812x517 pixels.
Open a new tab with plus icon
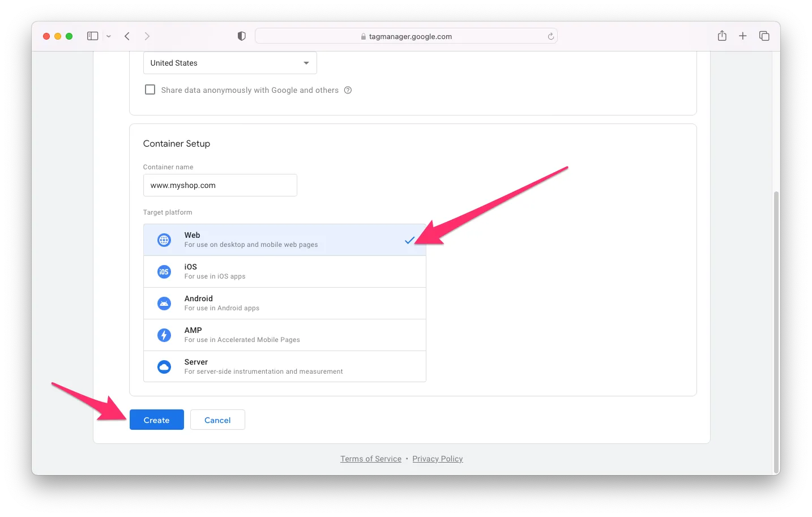coord(743,36)
